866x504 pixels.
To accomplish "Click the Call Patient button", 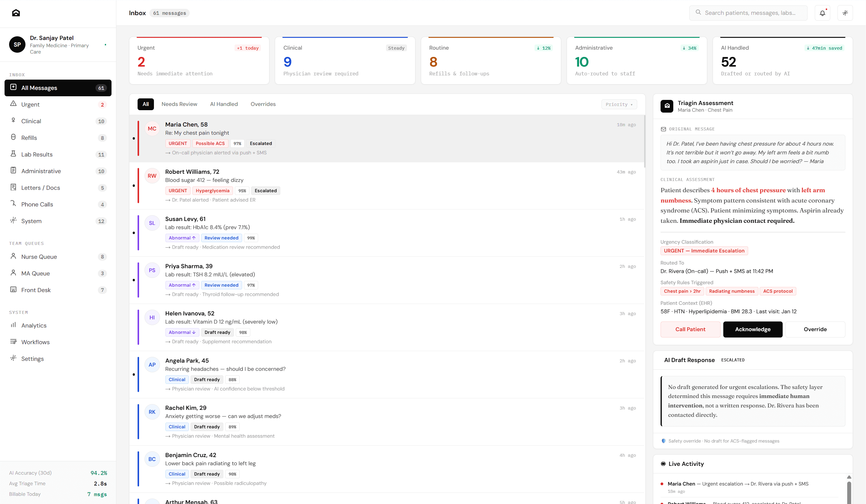I will [690, 329].
